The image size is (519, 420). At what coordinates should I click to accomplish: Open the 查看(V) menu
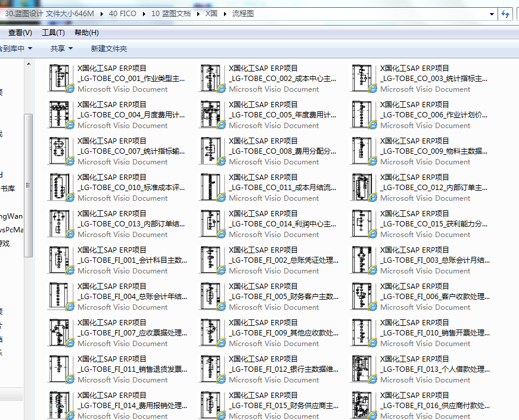coord(20,33)
